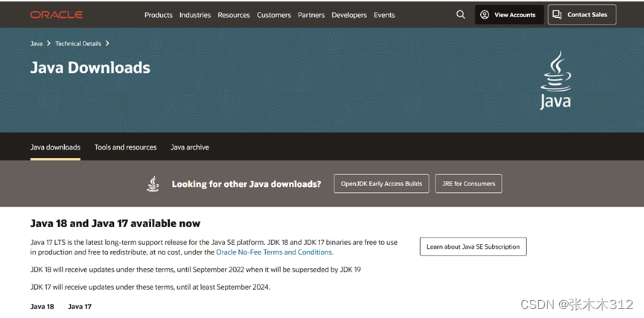The image size is (644, 318).
Task: Open the Resources menu
Action: pyautogui.click(x=234, y=15)
